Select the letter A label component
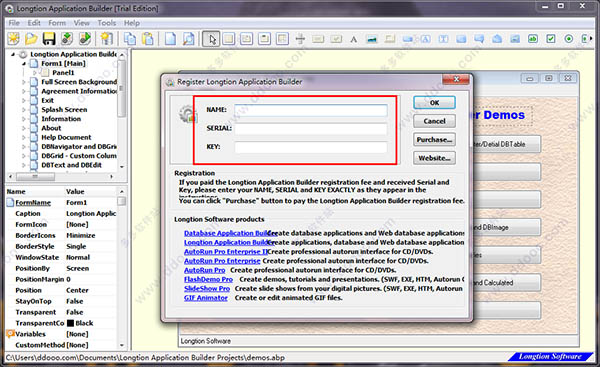Image resolution: width=600 pixels, height=367 pixels. point(354,39)
